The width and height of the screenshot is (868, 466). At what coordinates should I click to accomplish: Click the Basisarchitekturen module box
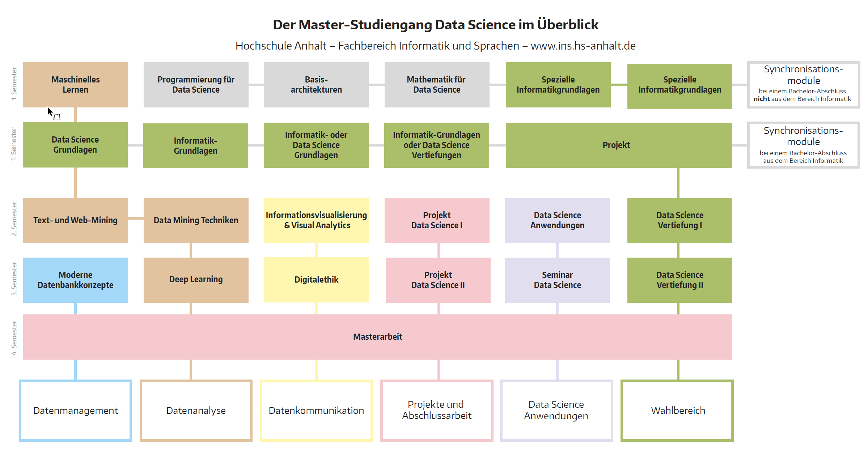(x=317, y=85)
